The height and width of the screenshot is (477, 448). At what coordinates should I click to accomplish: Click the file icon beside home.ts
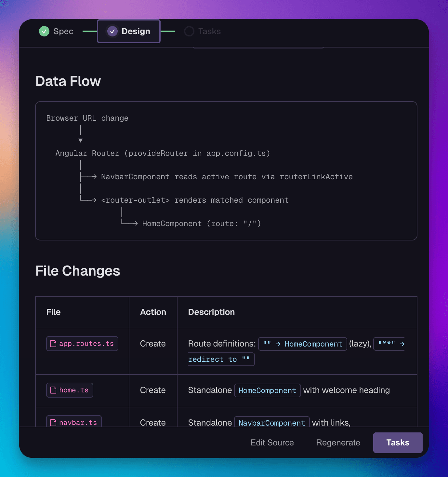(x=53, y=390)
